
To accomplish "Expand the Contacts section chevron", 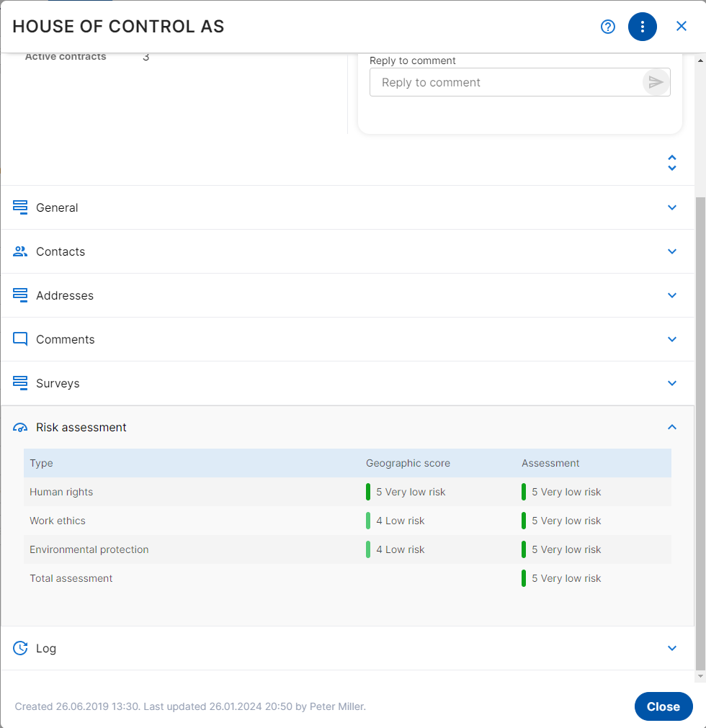I will tap(672, 251).
